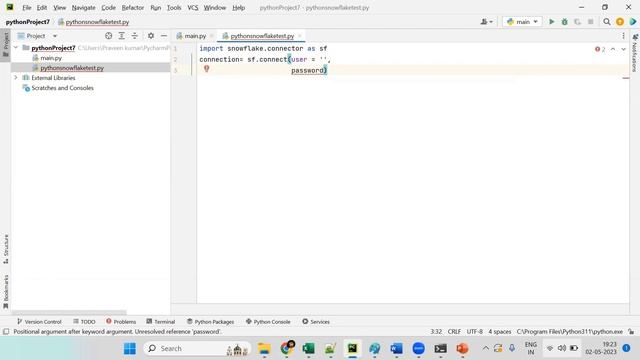The image size is (640, 360).
Task: Open the Tools menu
Action: click(174, 7)
